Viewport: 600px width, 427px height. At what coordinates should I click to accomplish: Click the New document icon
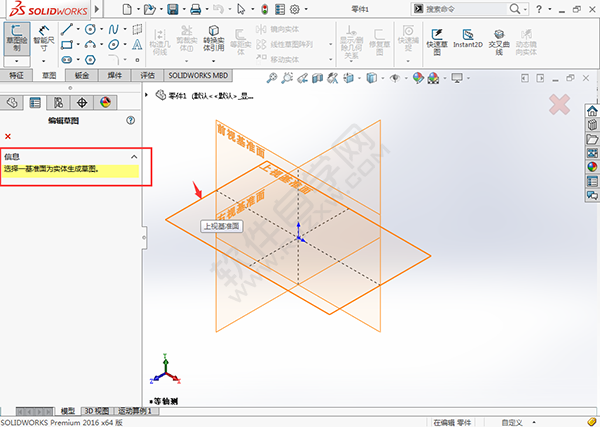click(127, 9)
